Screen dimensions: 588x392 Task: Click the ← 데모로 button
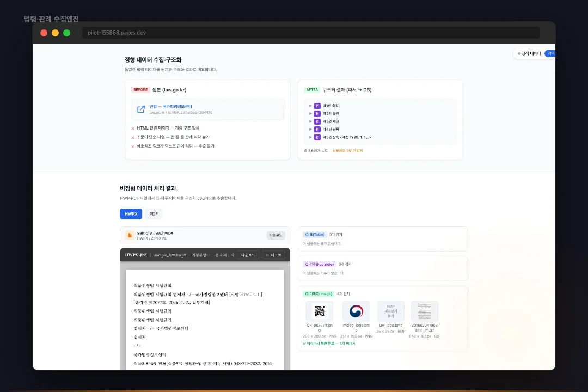pyautogui.click(x=273, y=255)
